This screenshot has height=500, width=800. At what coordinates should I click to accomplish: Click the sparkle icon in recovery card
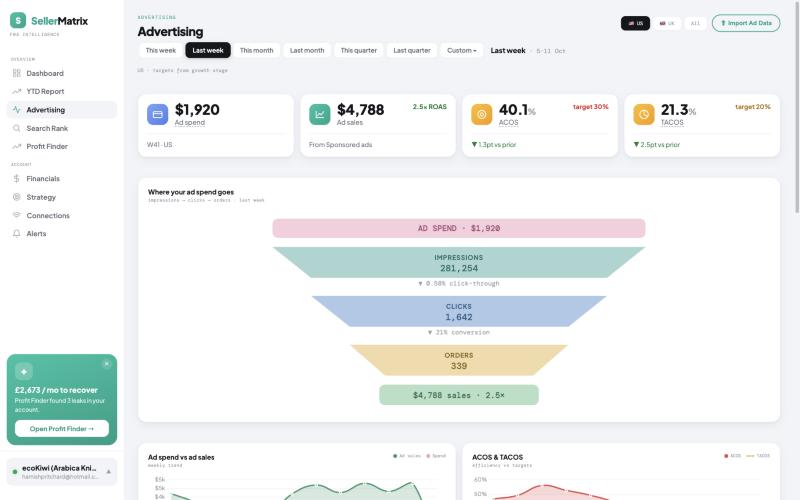tap(24, 371)
